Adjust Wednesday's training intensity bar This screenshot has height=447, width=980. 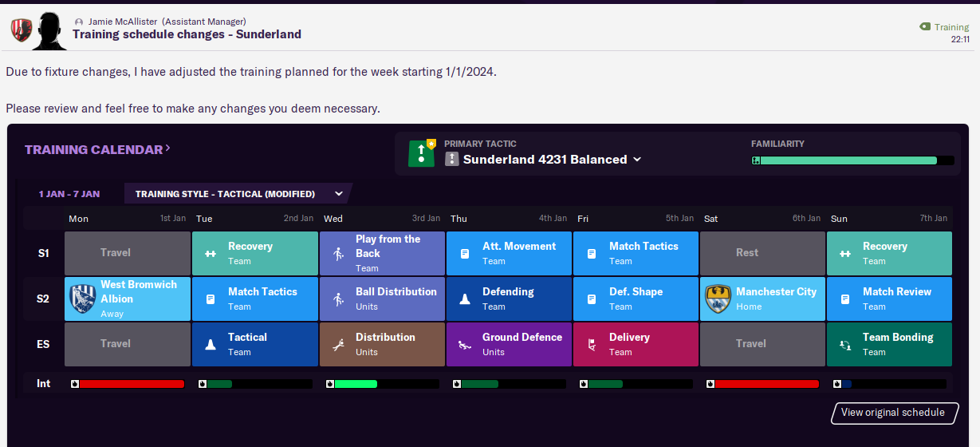[382, 384]
